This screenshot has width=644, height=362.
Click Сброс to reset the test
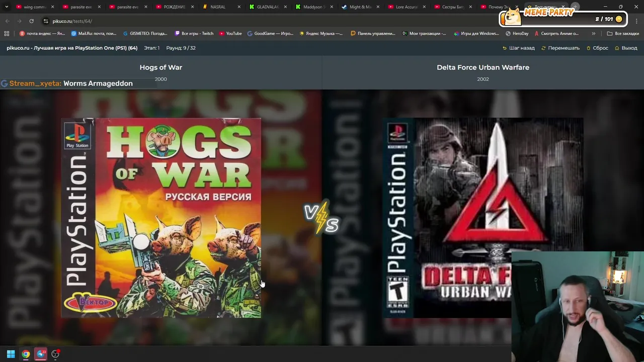click(x=597, y=48)
